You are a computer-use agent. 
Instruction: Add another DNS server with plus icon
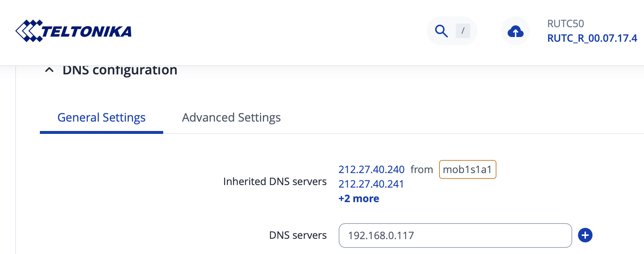pos(585,235)
